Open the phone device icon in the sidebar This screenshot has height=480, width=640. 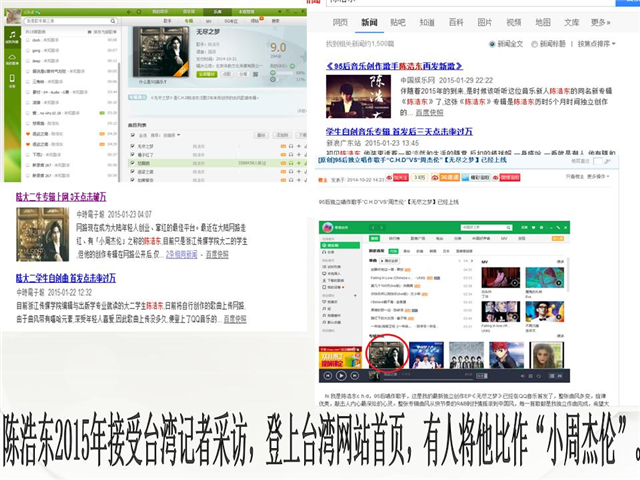(12, 80)
